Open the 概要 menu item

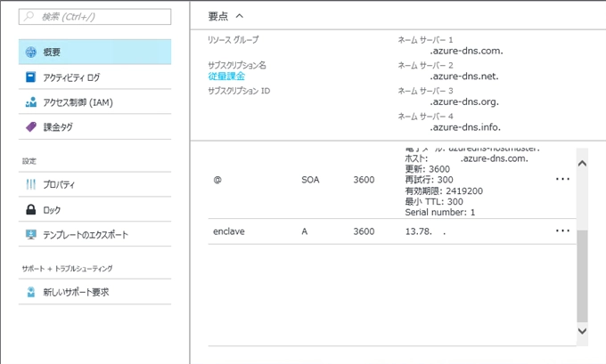[x=94, y=52]
